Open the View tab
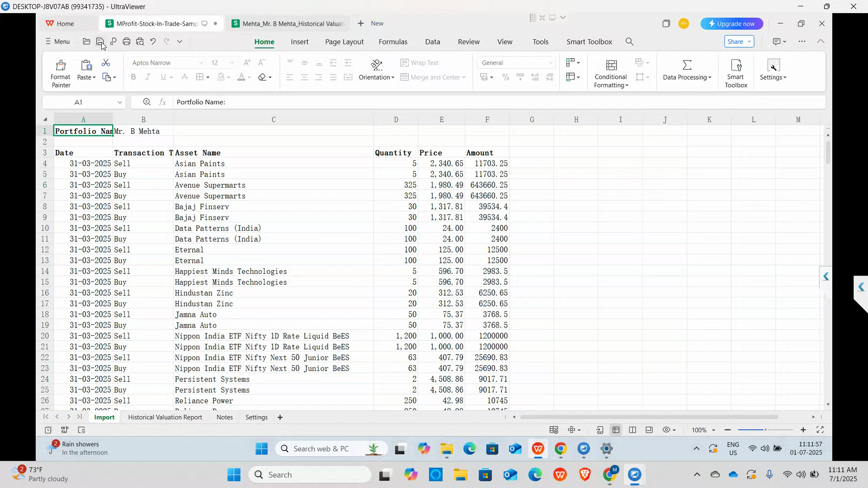 (x=505, y=42)
